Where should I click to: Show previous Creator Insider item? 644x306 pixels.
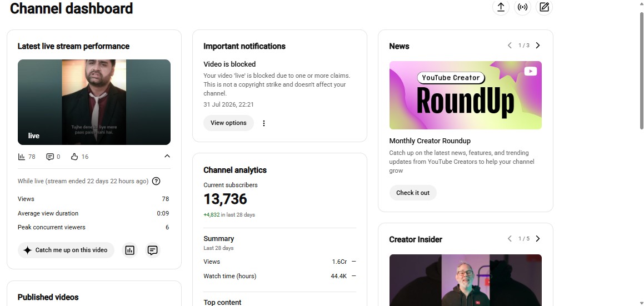pyautogui.click(x=510, y=239)
